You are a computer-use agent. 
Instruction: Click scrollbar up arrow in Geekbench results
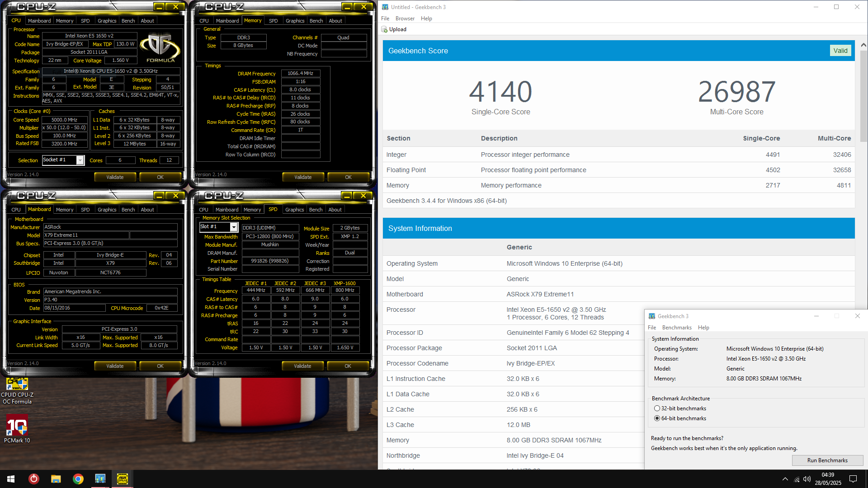863,45
